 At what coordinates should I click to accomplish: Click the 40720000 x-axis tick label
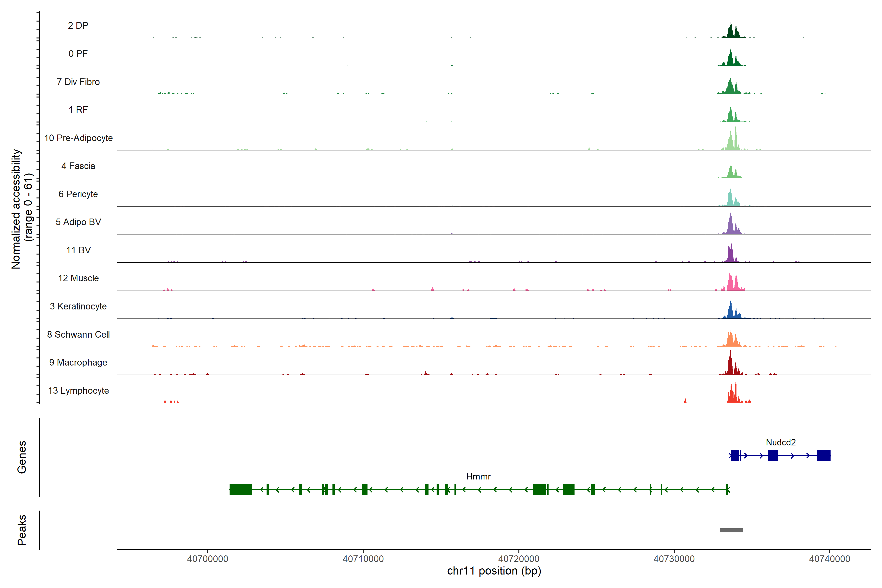[x=519, y=559]
